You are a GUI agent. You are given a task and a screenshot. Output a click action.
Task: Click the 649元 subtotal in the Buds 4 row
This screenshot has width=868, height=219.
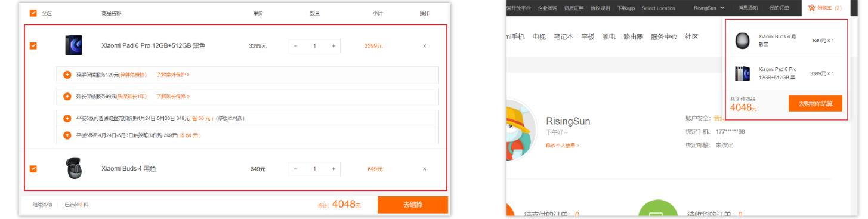coord(375,169)
